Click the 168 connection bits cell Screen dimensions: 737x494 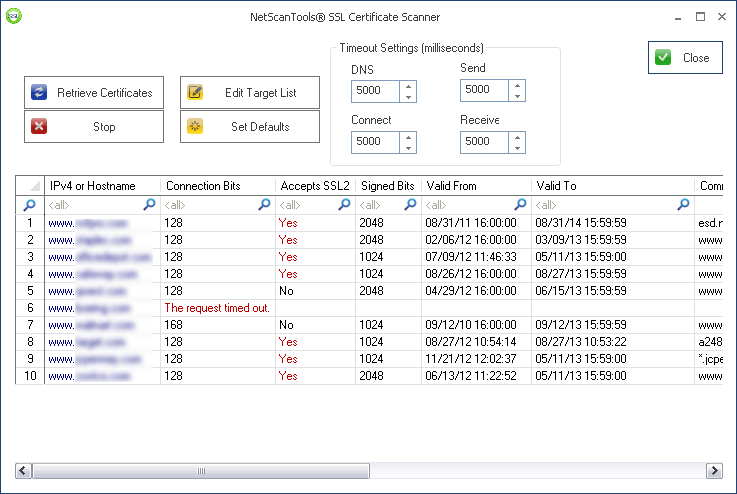[218, 325]
